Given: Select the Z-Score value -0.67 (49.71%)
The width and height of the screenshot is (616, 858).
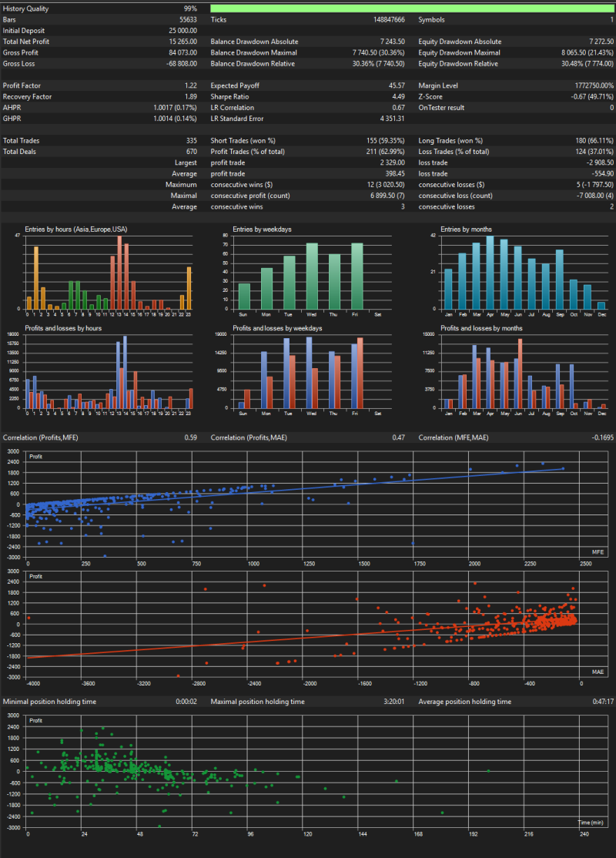Looking at the screenshot, I should click(592, 96).
